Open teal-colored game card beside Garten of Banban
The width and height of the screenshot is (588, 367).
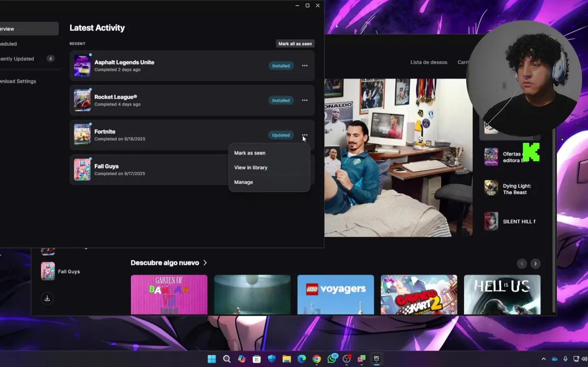[x=252, y=295]
